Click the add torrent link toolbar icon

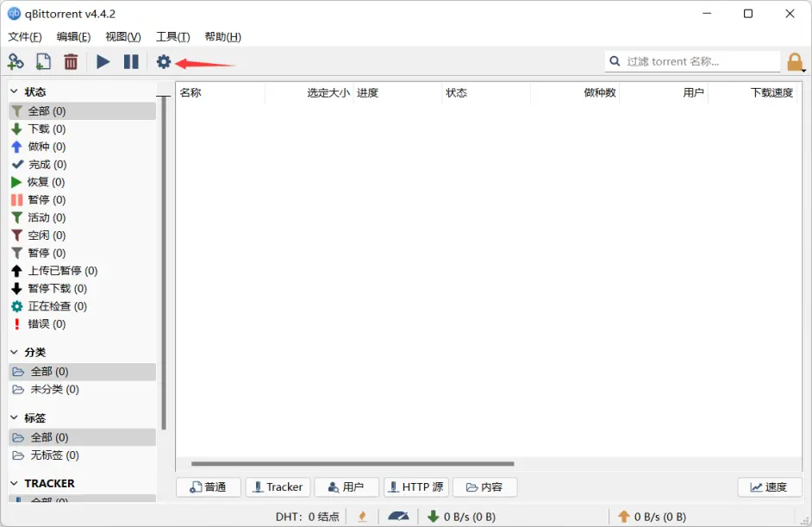pyautogui.click(x=16, y=62)
